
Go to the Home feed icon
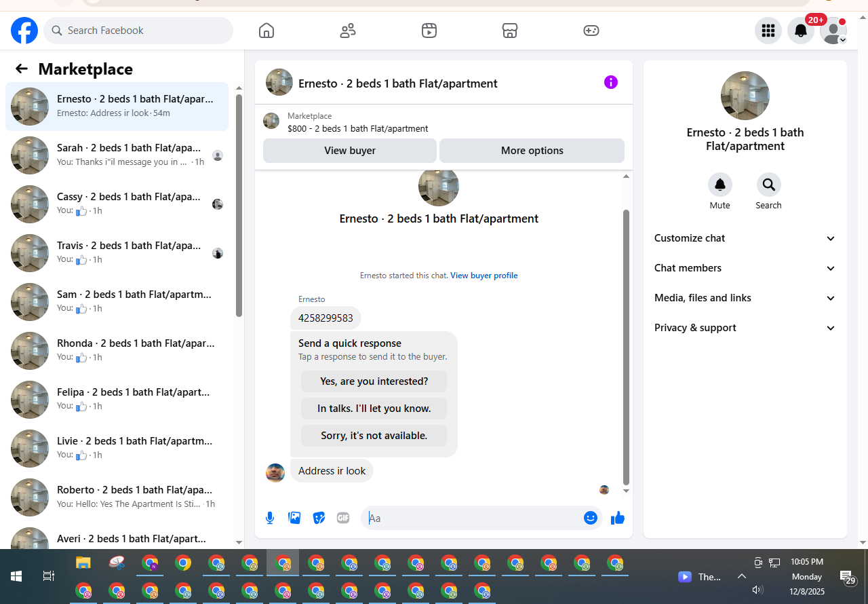coord(267,31)
